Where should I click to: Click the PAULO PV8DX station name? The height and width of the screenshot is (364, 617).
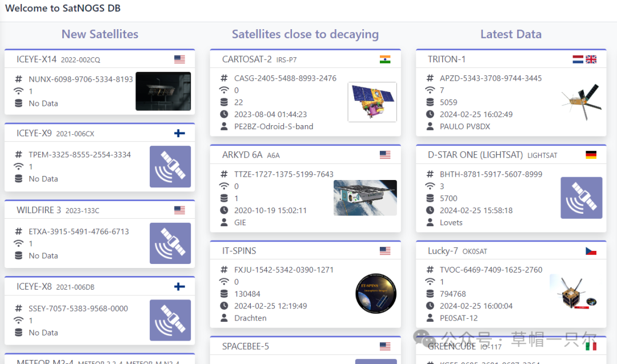pos(464,127)
